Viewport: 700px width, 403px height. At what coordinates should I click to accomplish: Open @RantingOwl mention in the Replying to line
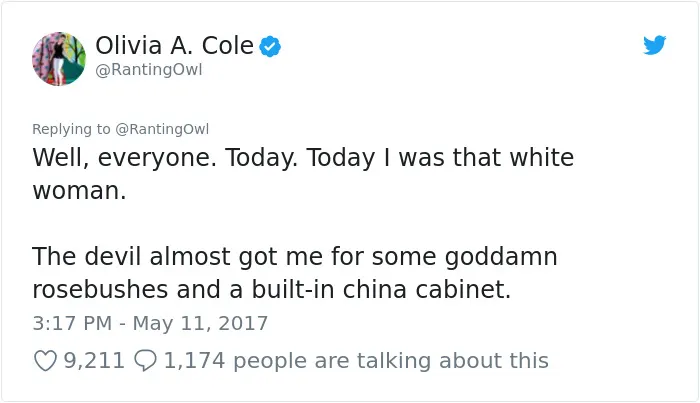coord(162,129)
